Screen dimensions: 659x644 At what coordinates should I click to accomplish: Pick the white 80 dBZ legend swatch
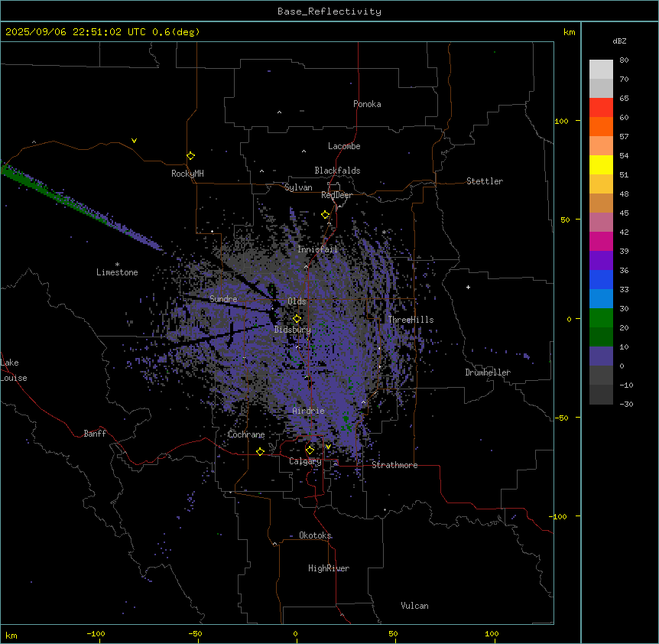601,70
